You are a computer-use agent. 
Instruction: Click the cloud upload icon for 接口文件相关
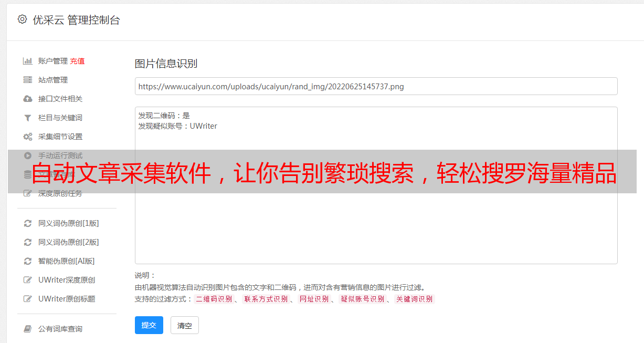click(x=28, y=99)
